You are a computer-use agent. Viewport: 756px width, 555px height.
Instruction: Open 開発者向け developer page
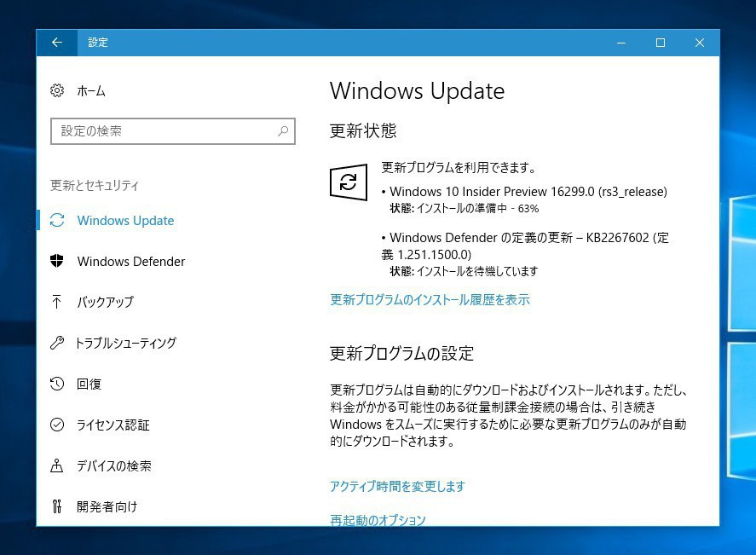[107, 506]
